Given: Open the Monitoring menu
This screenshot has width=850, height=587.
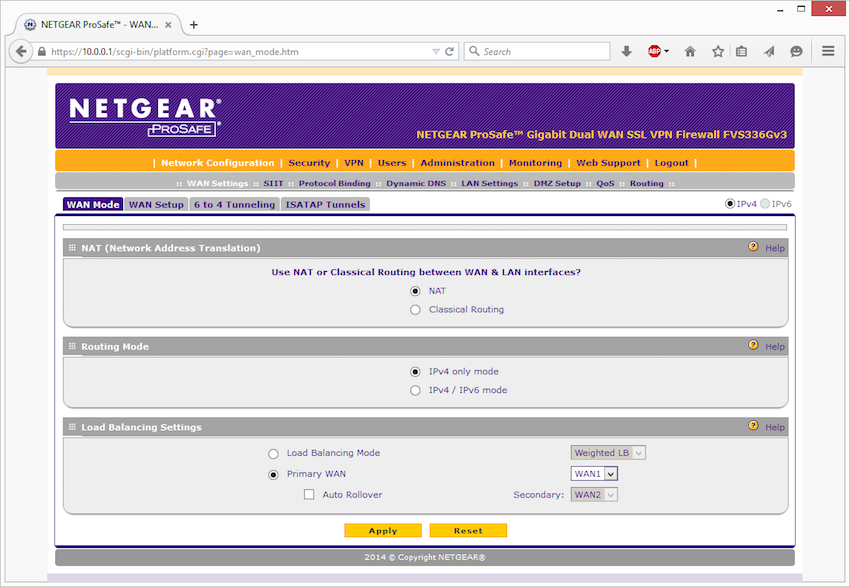Looking at the screenshot, I should (x=536, y=163).
